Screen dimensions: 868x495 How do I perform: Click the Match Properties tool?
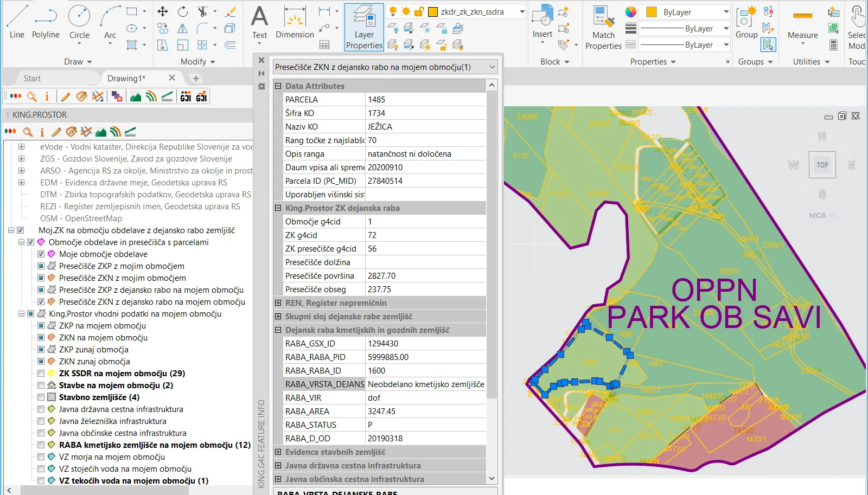click(x=603, y=27)
